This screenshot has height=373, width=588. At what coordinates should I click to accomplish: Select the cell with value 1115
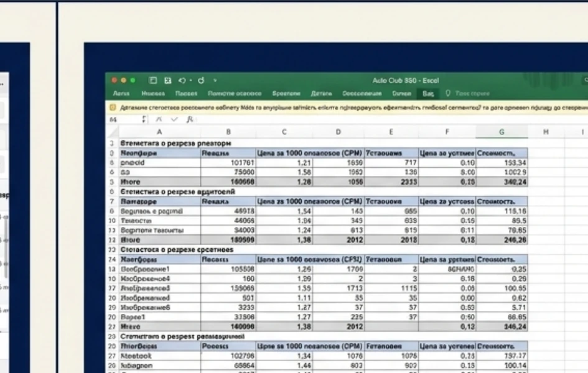(x=391, y=288)
